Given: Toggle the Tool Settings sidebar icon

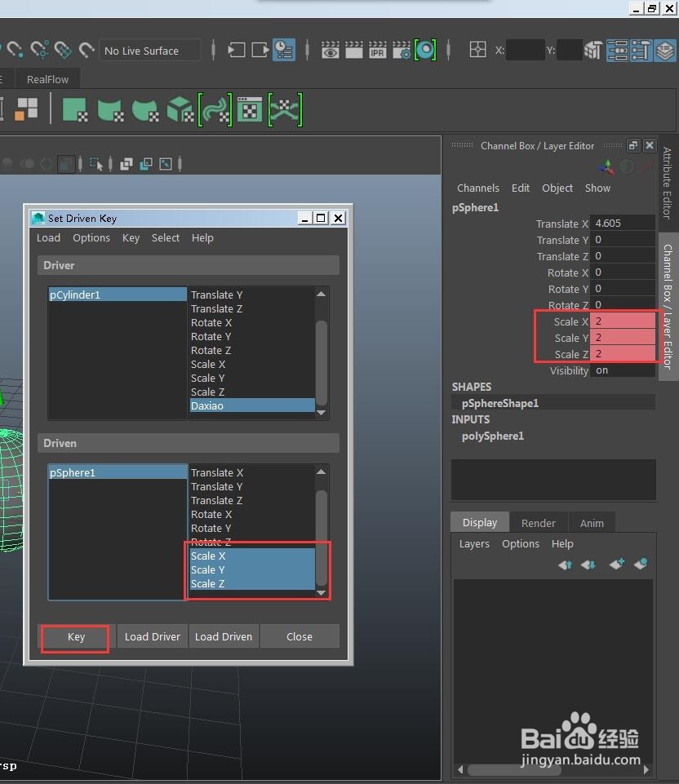Looking at the screenshot, I should point(641,50).
